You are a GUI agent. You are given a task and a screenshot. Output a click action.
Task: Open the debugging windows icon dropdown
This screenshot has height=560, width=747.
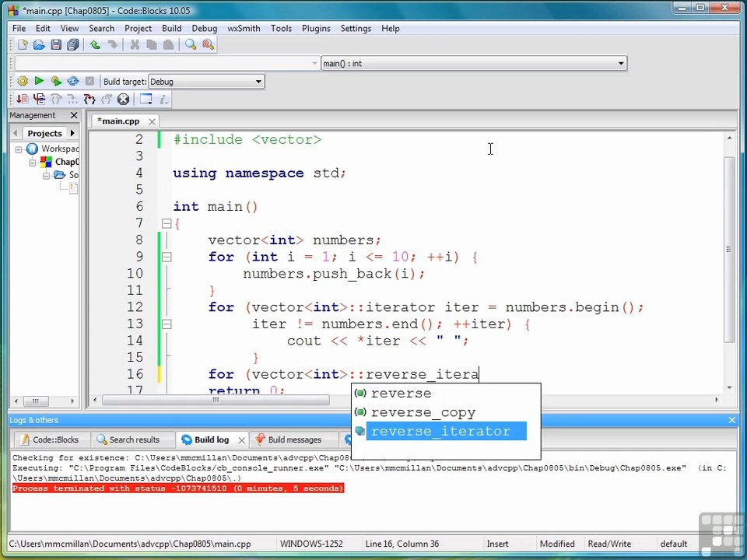tap(146, 99)
